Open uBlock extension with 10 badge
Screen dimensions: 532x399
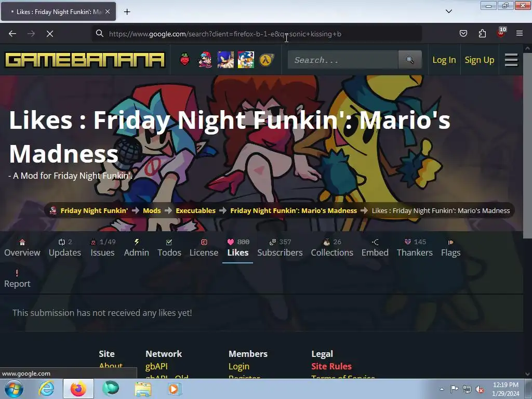point(501,33)
